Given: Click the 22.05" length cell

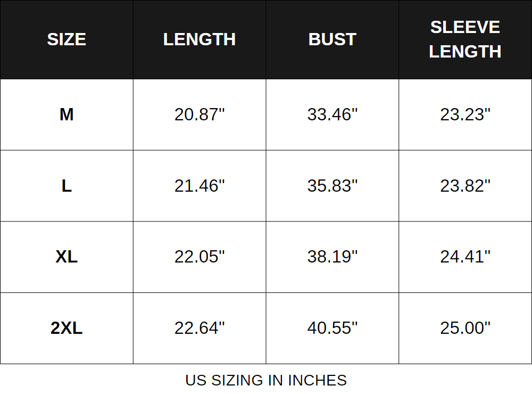Looking at the screenshot, I should pyautogui.click(x=199, y=257).
